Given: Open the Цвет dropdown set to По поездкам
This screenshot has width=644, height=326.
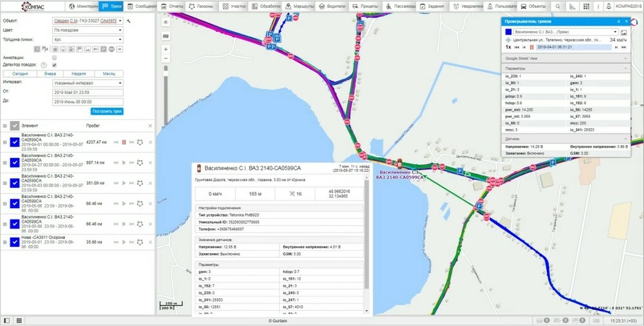Looking at the screenshot, I should 88,30.
